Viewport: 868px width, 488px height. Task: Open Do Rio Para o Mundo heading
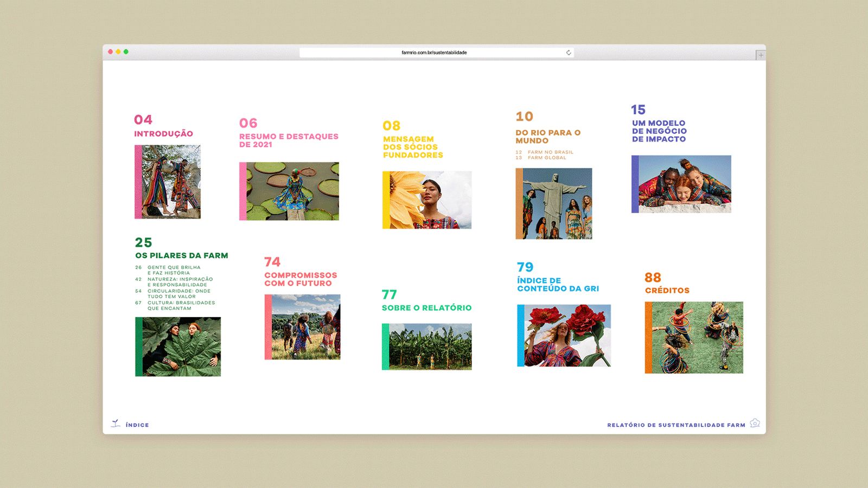tap(548, 137)
